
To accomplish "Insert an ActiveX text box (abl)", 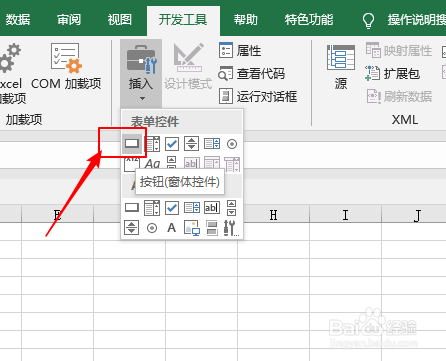I will coord(212,208).
